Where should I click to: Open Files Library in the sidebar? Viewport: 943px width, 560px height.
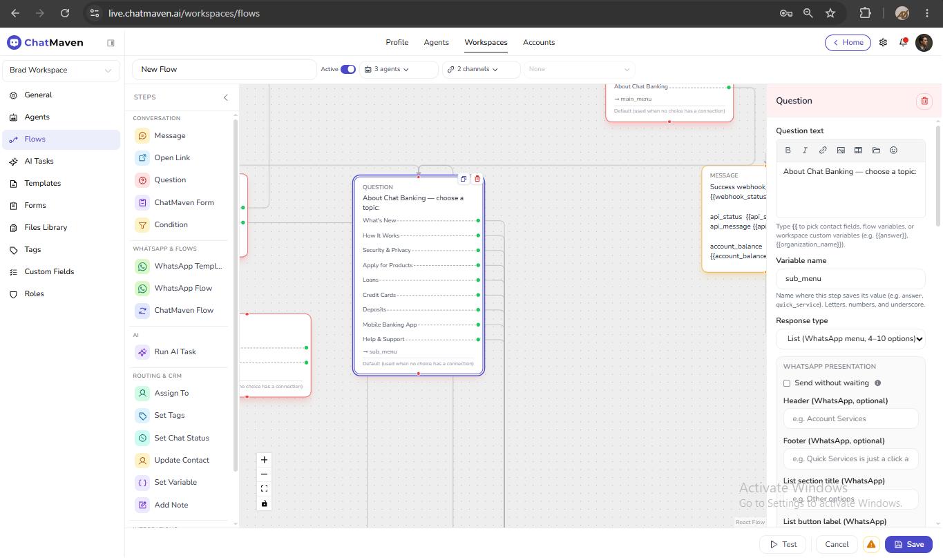(61, 228)
